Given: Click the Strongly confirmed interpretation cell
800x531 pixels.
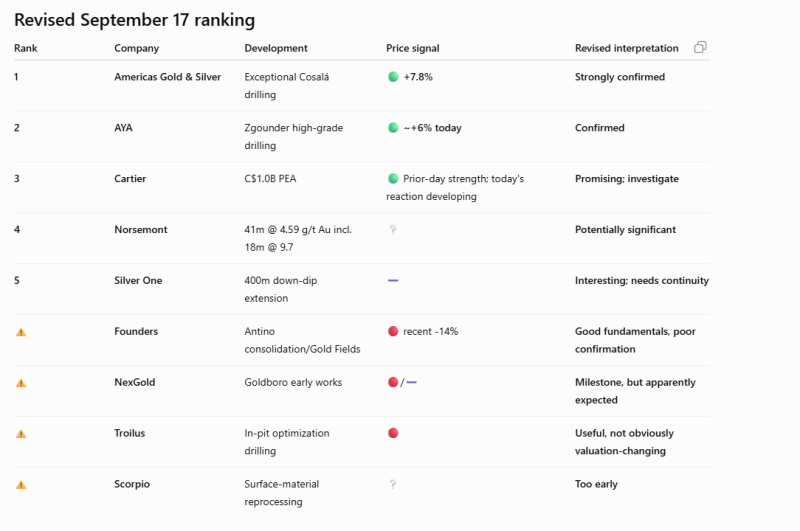Looking at the screenshot, I should pyautogui.click(x=620, y=77).
